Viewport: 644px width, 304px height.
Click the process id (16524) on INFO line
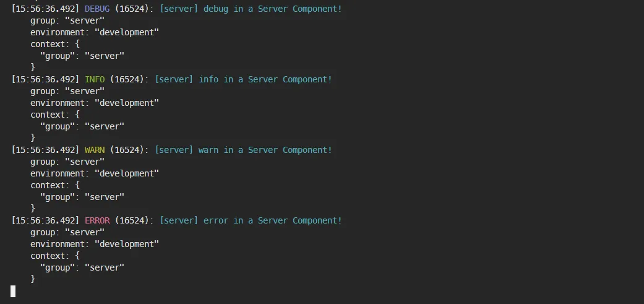127,79
